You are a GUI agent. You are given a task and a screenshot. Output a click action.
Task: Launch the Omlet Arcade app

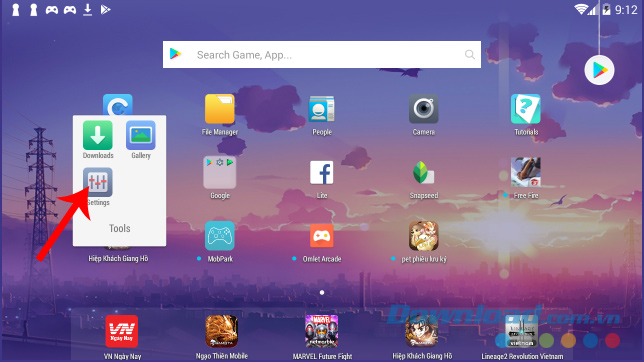pyautogui.click(x=322, y=236)
